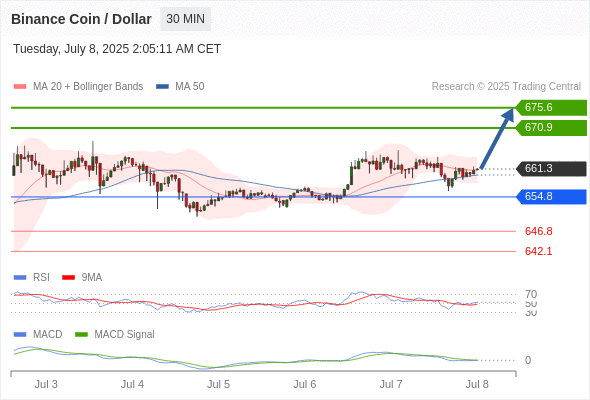Click the MACD Signal legend label
This screenshot has width=590, height=400.
124,334
